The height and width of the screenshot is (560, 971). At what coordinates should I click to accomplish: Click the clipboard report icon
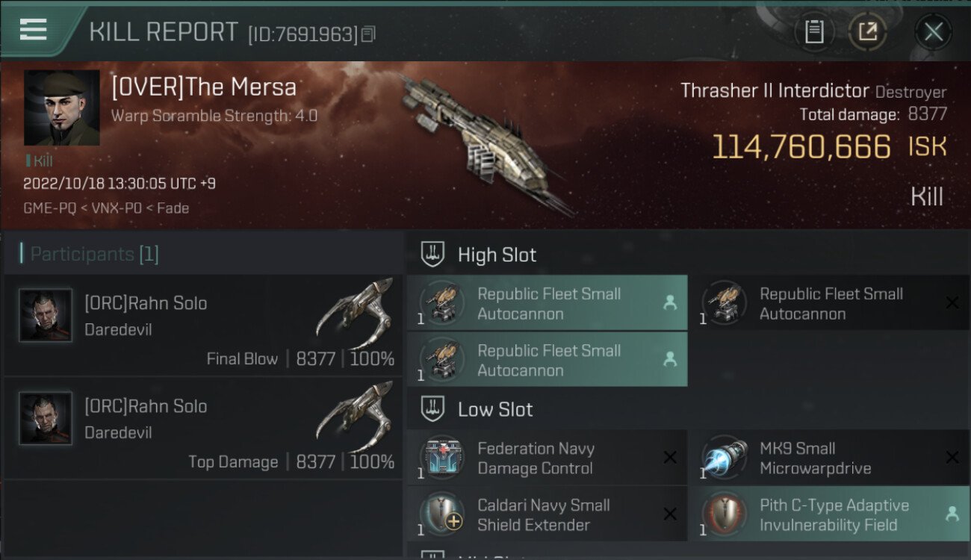click(x=814, y=32)
